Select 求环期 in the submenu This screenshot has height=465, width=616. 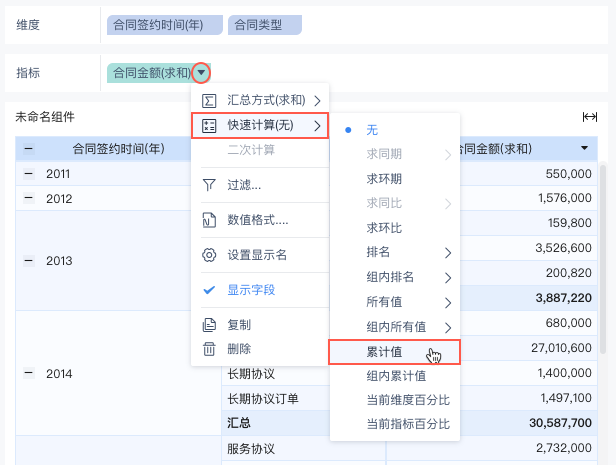[384, 179]
